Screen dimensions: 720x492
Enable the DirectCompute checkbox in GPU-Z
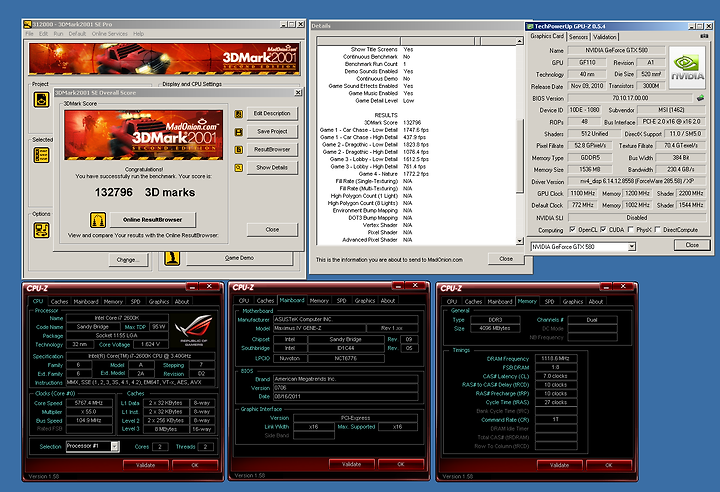(658, 229)
